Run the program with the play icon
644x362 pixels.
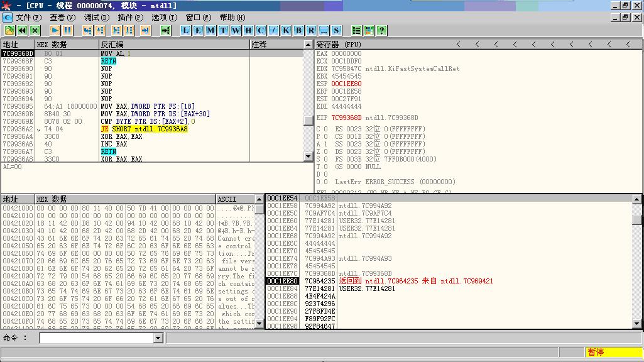point(55,30)
